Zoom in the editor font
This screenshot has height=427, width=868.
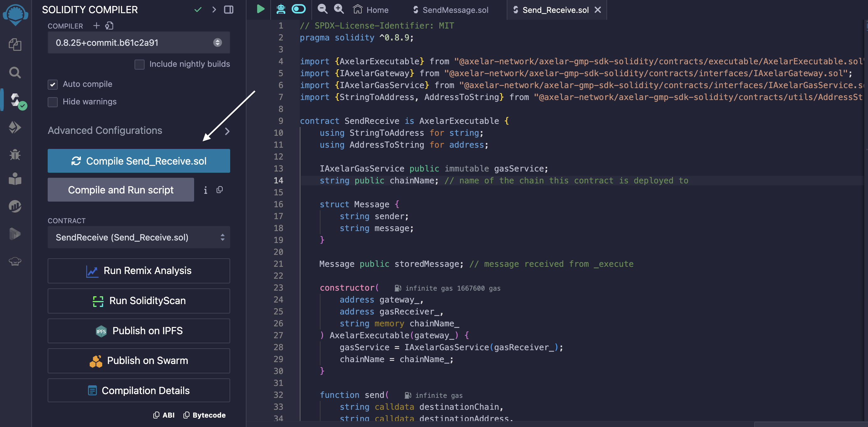339,9
